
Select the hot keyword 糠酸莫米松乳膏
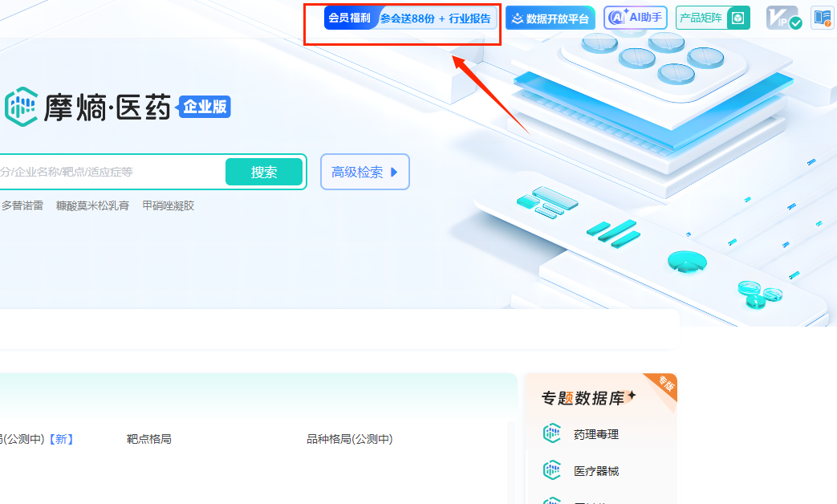coord(93,205)
